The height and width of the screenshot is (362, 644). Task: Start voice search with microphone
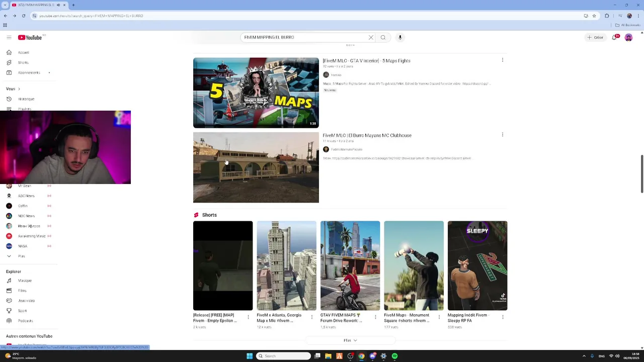pyautogui.click(x=400, y=37)
